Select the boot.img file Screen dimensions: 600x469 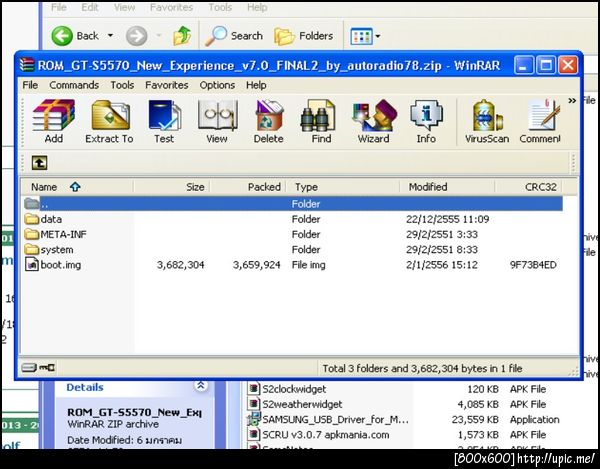click(x=52, y=265)
